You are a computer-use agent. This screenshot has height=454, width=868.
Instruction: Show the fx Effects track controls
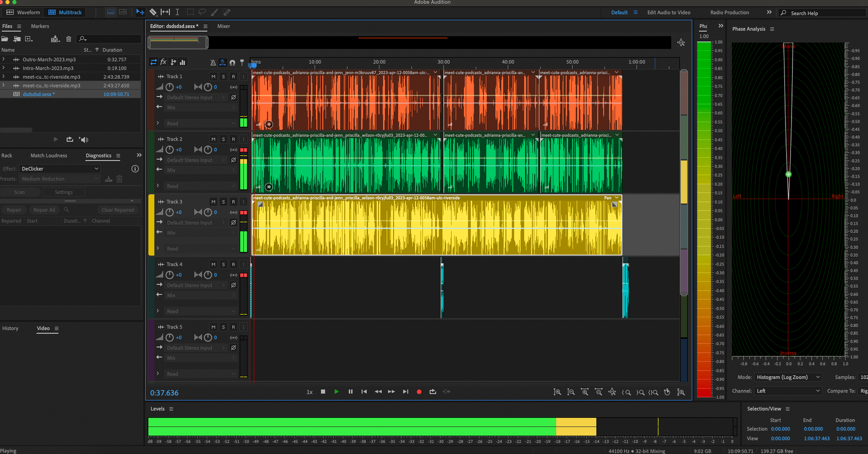pos(163,62)
